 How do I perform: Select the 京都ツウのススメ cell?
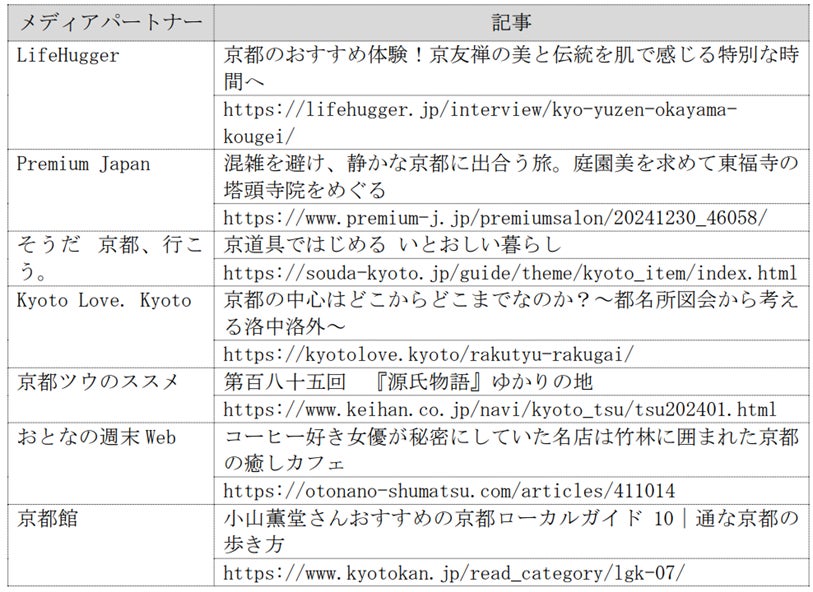click(x=110, y=395)
